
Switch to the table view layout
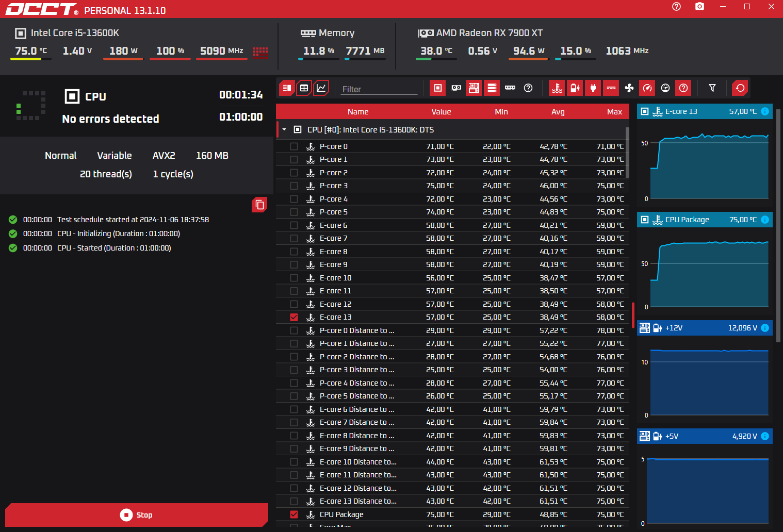coord(304,88)
